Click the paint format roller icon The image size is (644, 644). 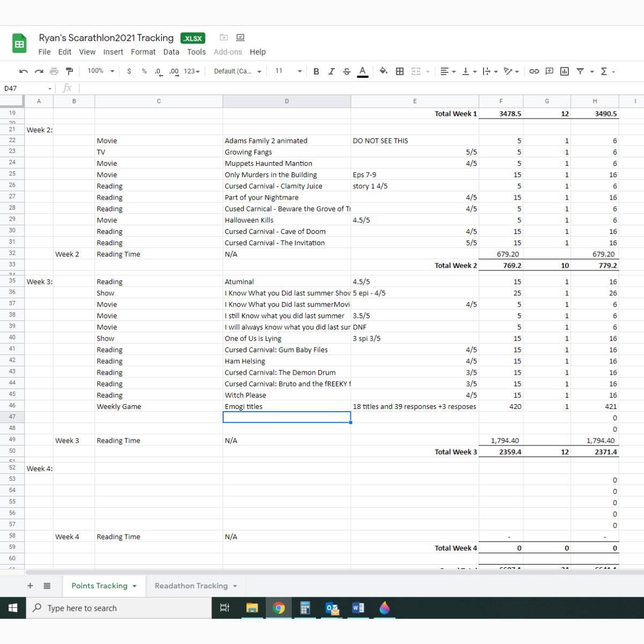[69, 71]
